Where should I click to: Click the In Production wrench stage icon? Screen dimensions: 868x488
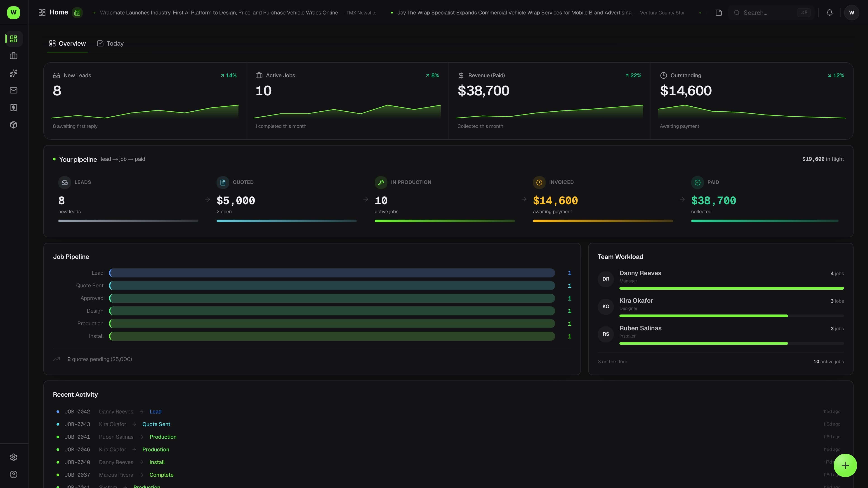(381, 182)
